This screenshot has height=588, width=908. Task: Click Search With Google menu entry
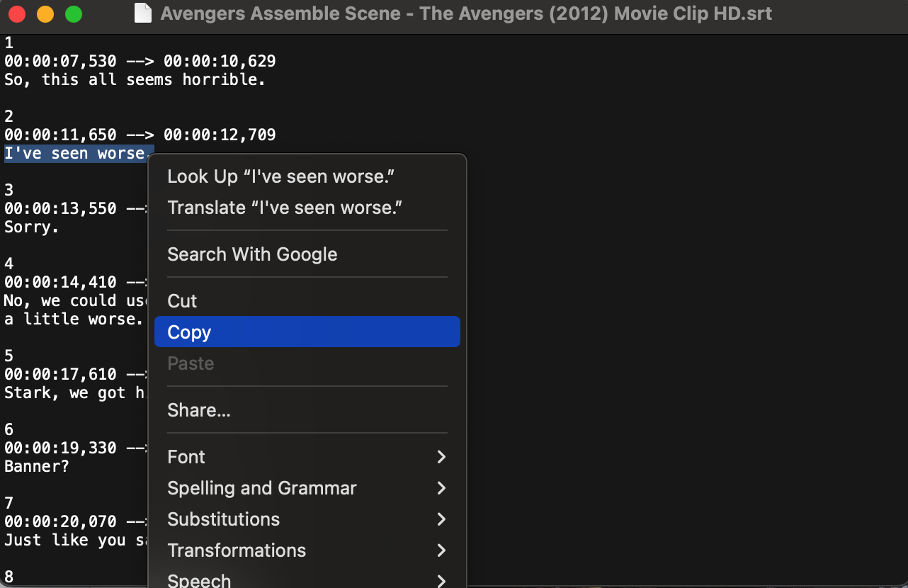(252, 254)
